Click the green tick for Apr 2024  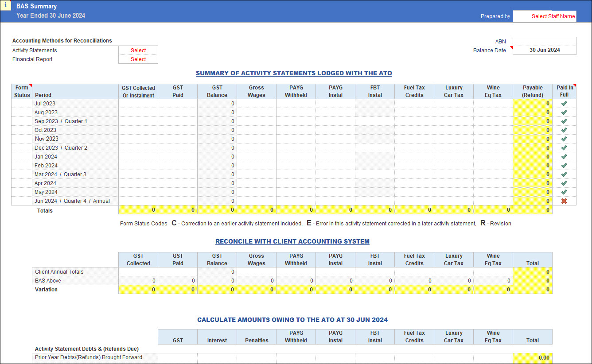(564, 183)
